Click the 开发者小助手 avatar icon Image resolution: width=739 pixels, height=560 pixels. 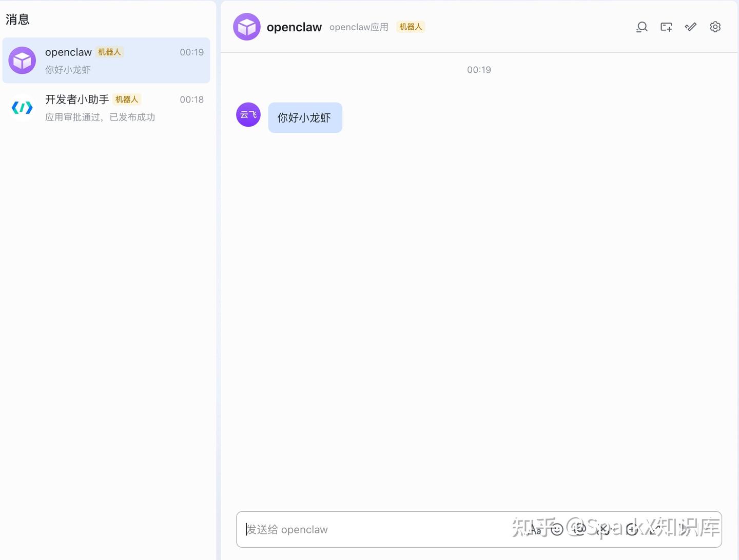pos(22,108)
